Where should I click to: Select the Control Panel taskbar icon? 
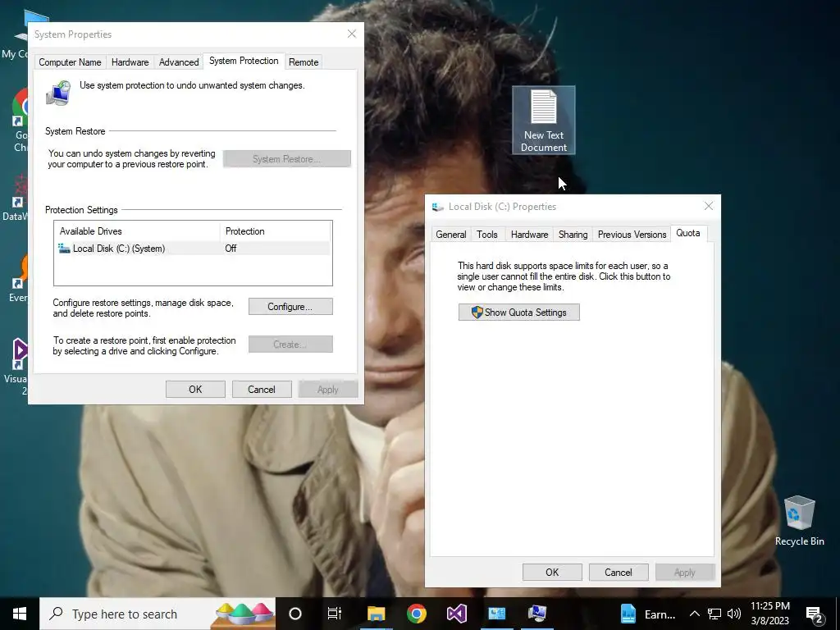click(x=496, y=614)
